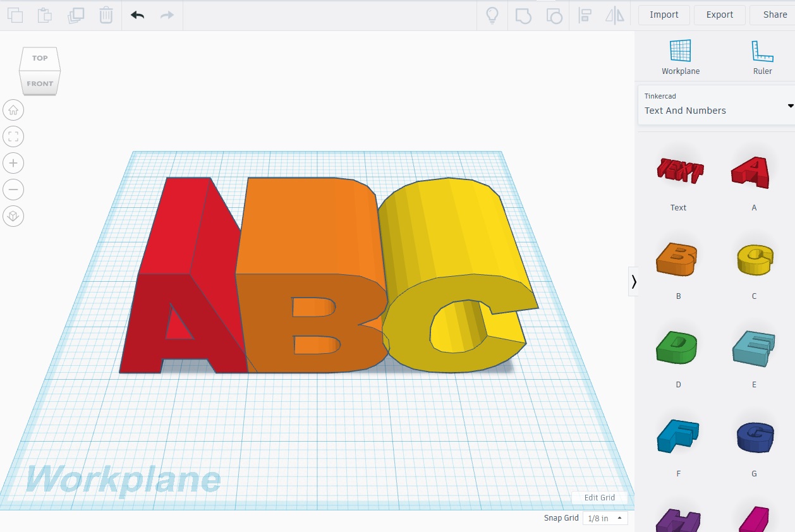This screenshot has height=532, width=795.
Task: Open the Snap Grid 1/8 in dropdown
Action: (x=605, y=518)
